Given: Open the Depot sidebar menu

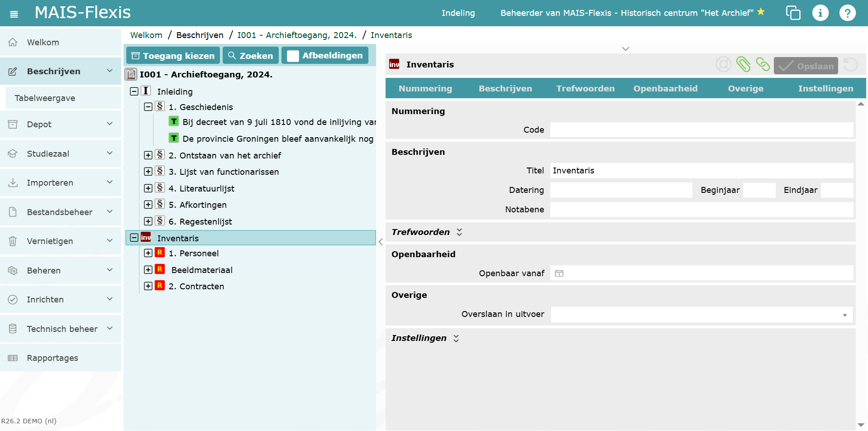Looking at the screenshot, I should click(x=61, y=125).
